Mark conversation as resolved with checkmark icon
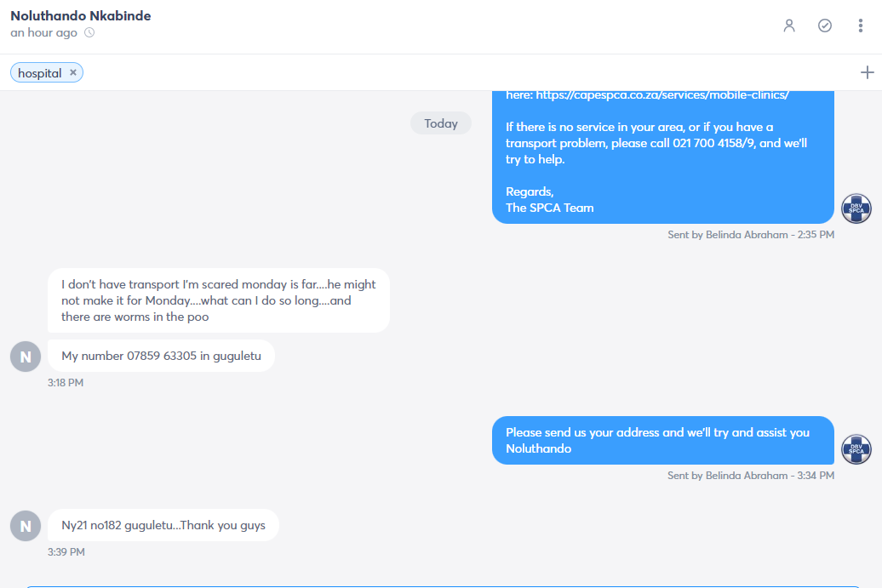 pos(825,26)
